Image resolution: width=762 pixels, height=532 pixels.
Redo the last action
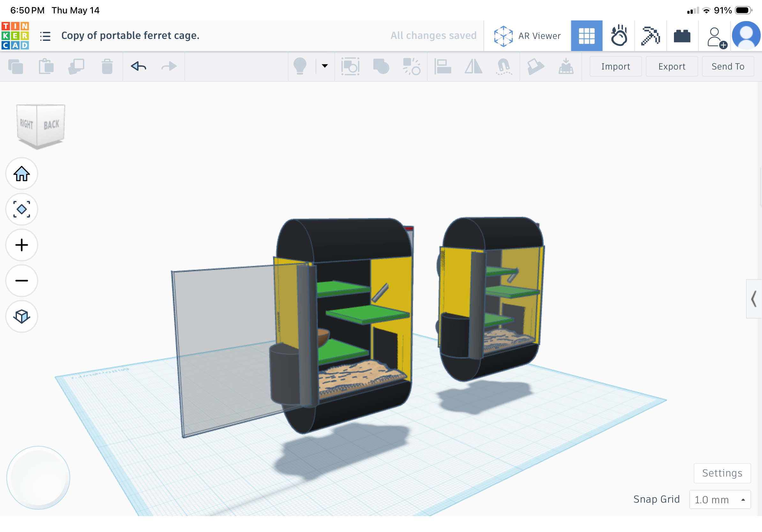[x=169, y=66]
